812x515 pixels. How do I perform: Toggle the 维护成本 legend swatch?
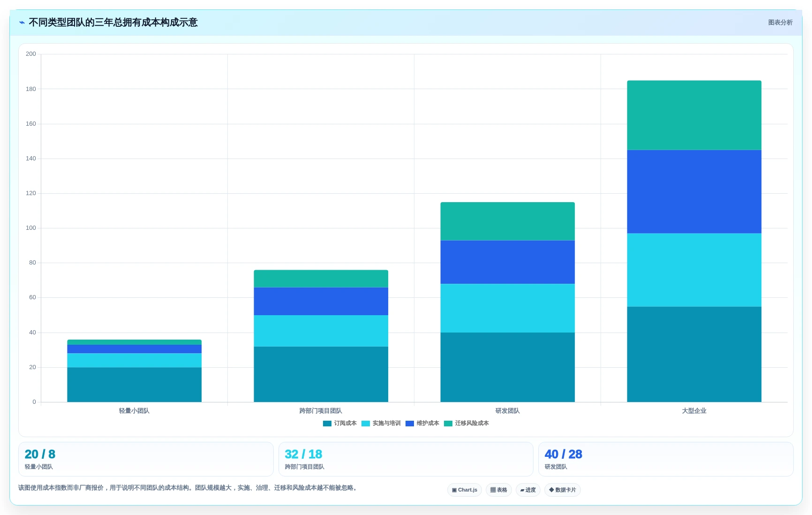410,424
